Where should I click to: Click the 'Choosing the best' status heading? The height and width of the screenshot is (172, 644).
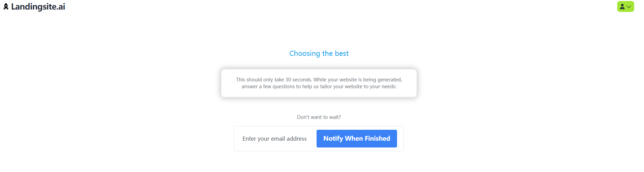coord(319,53)
